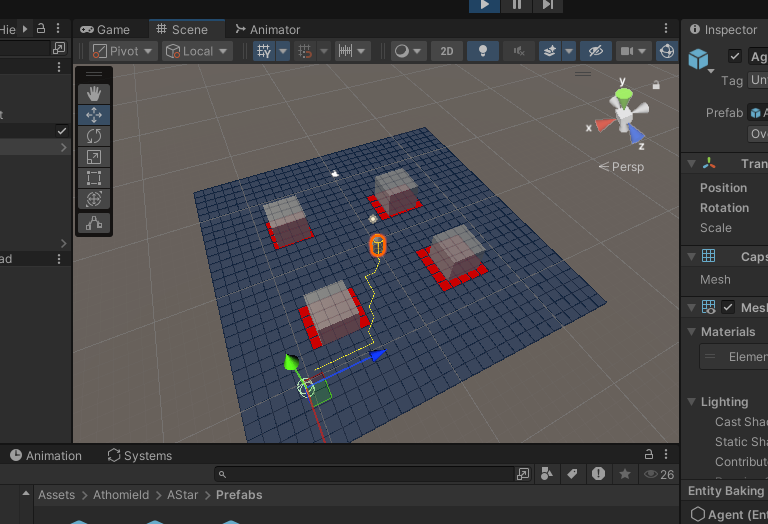Select the Rect transform tool
This screenshot has width=768, height=524.
pyautogui.click(x=94, y=178)
